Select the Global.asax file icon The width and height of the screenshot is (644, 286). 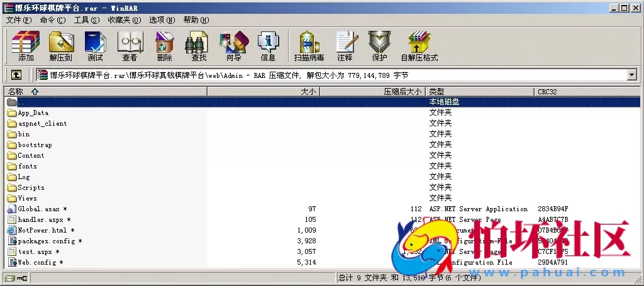(x=12, y=209)
